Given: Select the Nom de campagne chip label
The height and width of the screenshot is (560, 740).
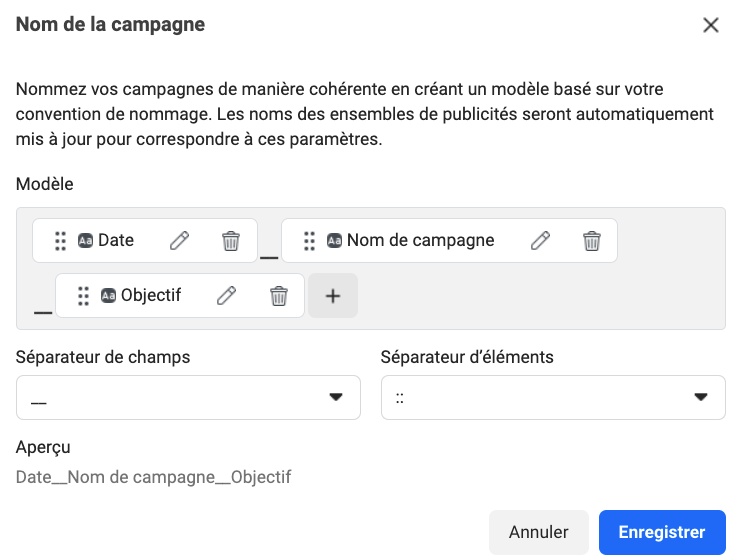Looking at the screenshot, I should pyautogui.click(x=420, y=240).
